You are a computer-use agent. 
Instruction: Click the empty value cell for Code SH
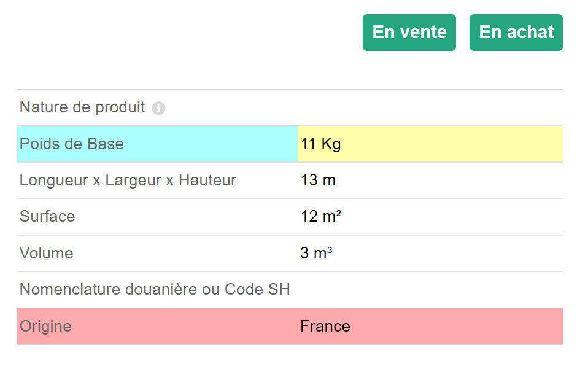[x=430, y=290]
